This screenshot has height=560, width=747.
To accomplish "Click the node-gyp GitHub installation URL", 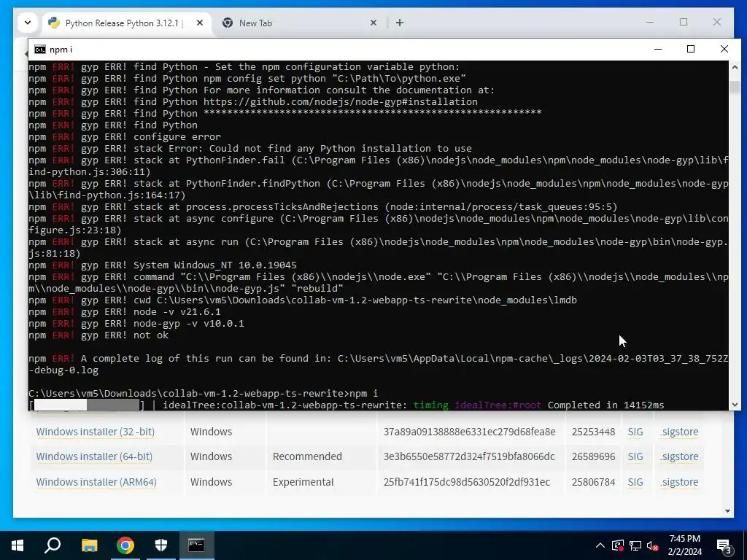I will point(340,102).
